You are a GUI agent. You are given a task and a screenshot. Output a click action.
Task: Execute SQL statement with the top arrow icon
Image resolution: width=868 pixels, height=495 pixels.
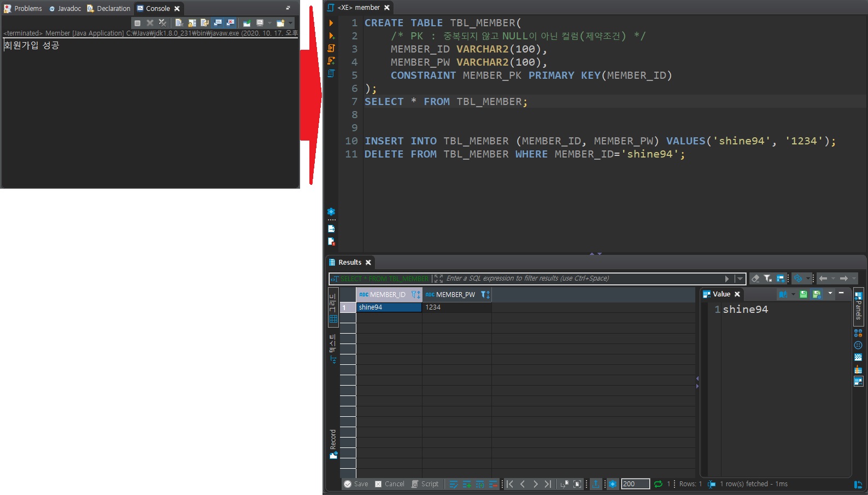[331, 23]
